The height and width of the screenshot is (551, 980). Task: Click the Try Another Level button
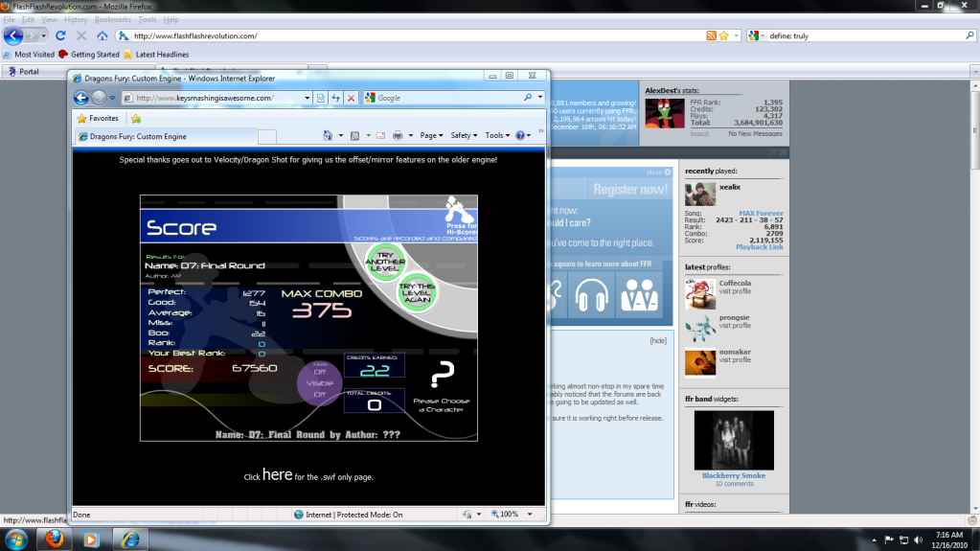[x=384, y=262]
